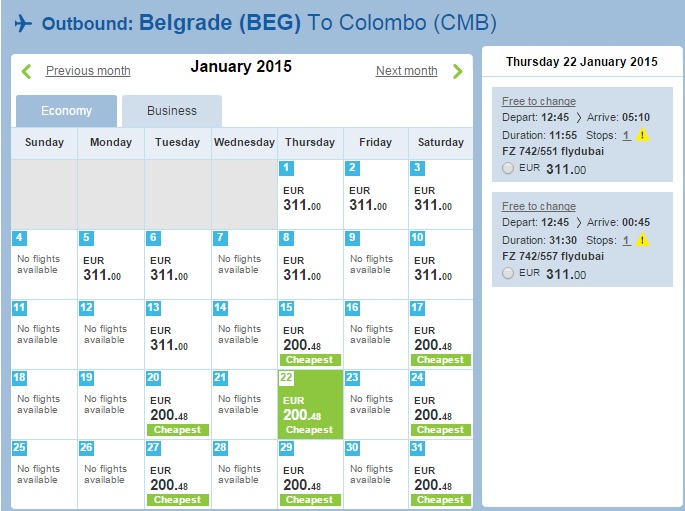Screen dimensions: 685x511
Task: Select FZ 742/557 flight radio button
Action: pos(508,273)
